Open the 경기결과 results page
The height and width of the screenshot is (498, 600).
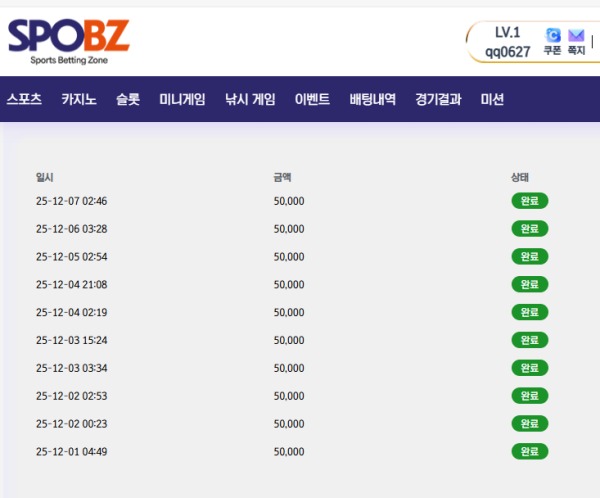tap(438, 100)
